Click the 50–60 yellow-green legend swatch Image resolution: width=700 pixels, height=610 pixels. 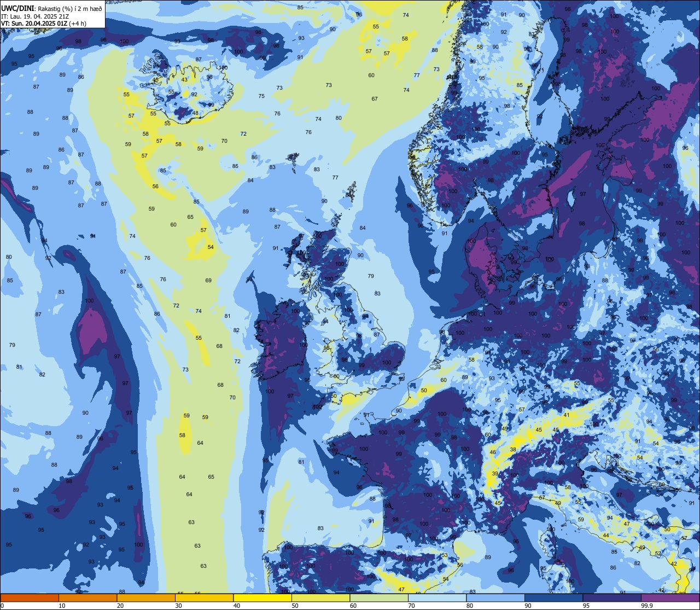point(320,597)
